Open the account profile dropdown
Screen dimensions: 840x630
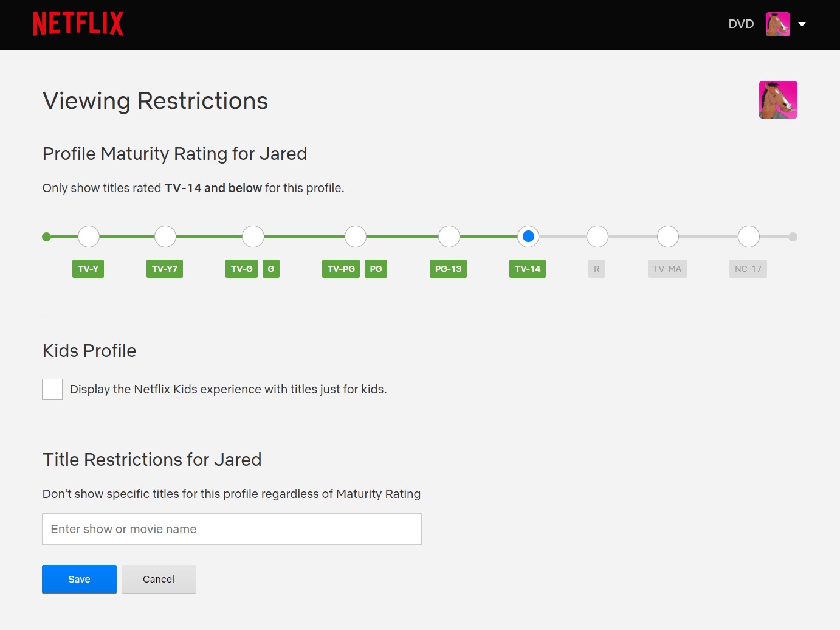802,24
